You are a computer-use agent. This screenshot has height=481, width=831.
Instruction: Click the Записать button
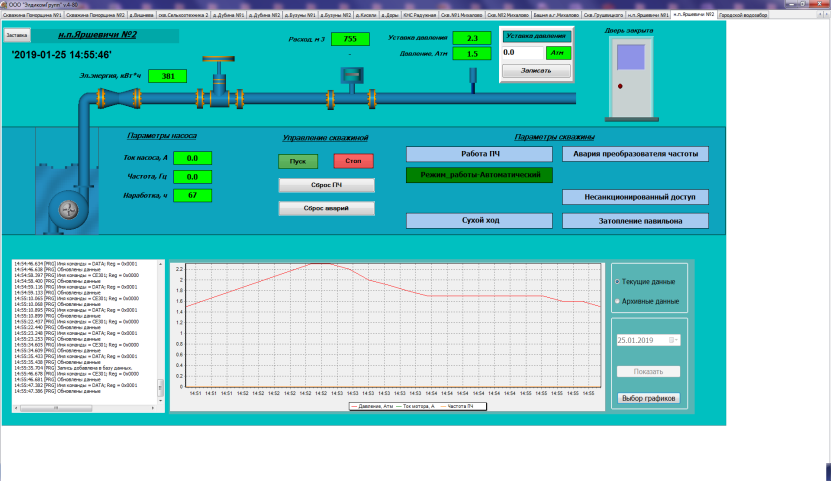(x=536, y=71)
